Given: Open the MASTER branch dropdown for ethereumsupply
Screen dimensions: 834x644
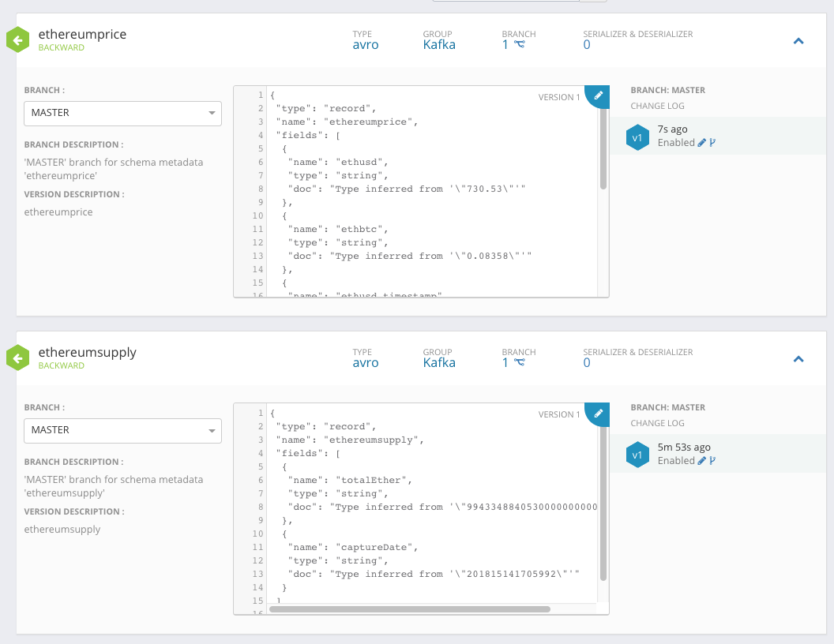Looking at the screenshot, I should (122, 431).
